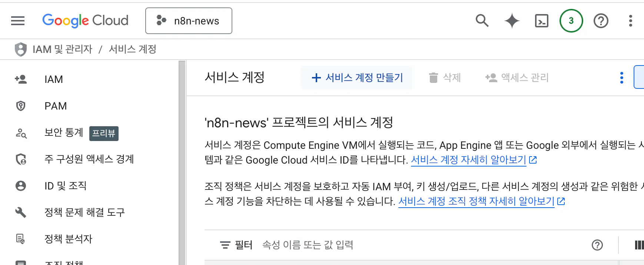
Task: Go to 'IAM 및 관리자' breadcrumb
Action: tap(62, 49)
